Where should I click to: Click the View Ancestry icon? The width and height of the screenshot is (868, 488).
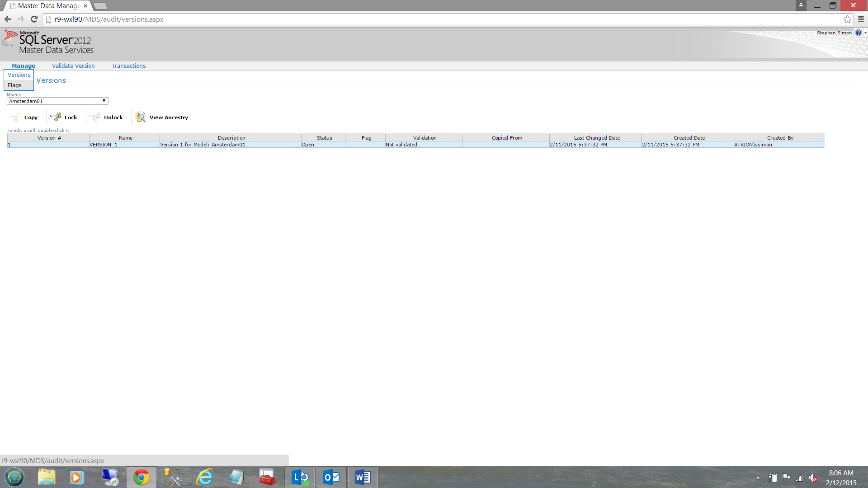point(141,117)
